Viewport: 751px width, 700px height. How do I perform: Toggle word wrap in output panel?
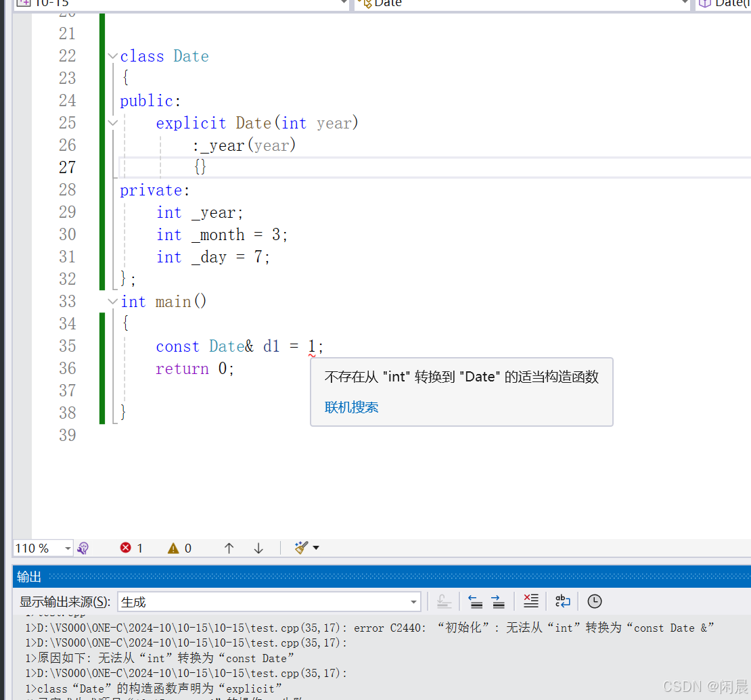click(x=562, y=601)
